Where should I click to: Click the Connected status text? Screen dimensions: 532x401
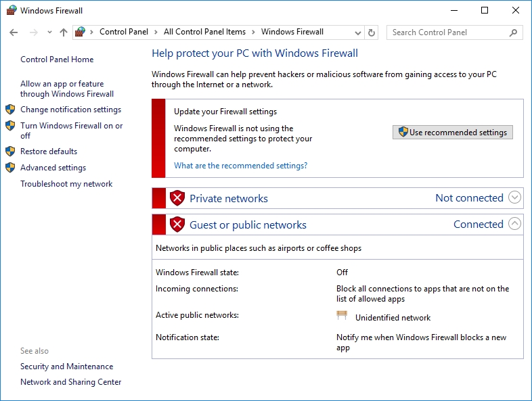pos(479,225)
